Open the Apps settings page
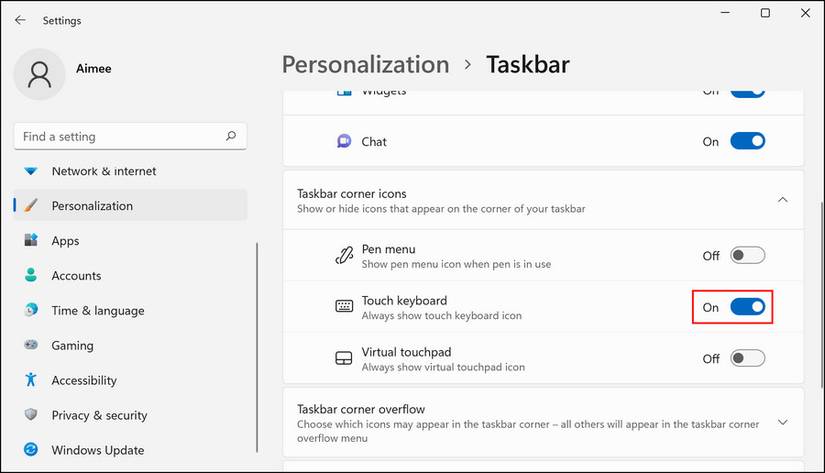This screenshot has width=825, height=473. [130, 240]
